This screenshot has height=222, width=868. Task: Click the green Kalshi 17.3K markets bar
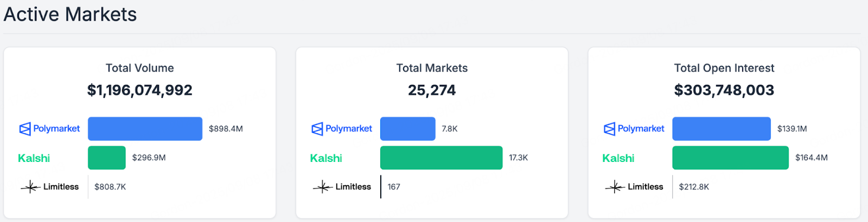coord(441,158)
